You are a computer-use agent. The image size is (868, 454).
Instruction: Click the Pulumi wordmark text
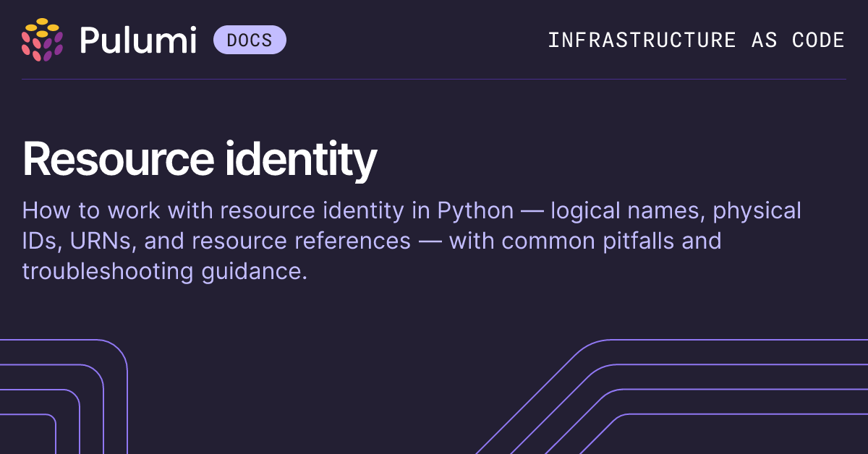click(137, 40)
